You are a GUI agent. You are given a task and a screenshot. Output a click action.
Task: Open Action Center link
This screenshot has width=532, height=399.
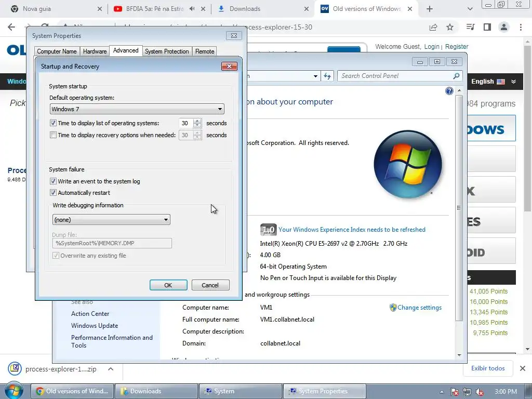click(x=90, y=314)
